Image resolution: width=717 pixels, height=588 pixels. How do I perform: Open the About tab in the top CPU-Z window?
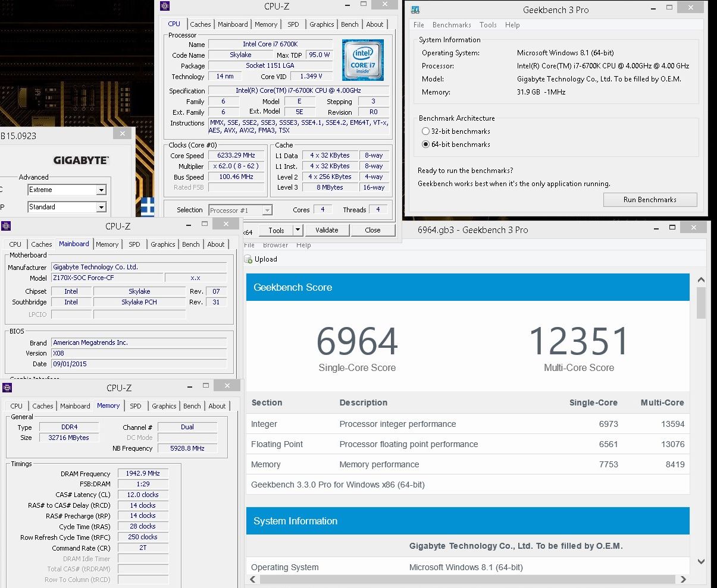pos(375,24)
